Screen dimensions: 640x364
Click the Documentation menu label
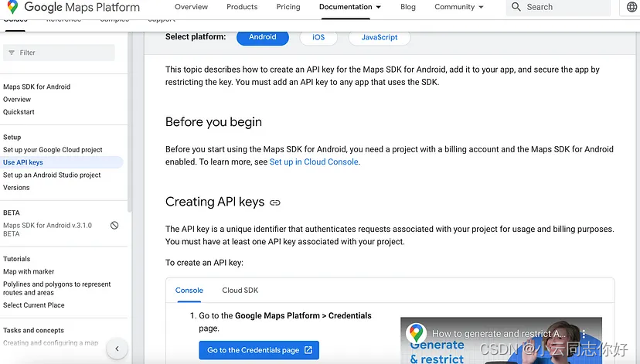tap(346, 7)
